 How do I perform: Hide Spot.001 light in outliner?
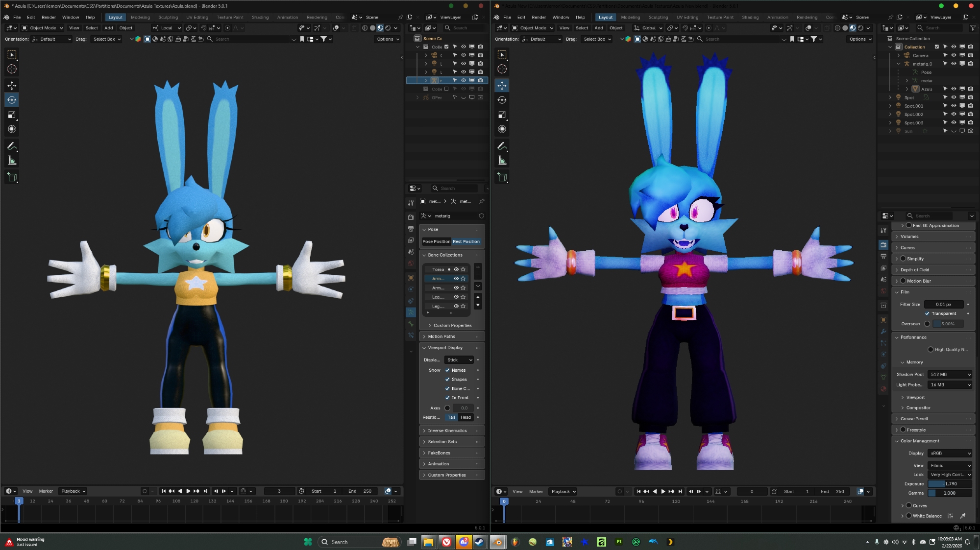pyautogui.click(x=954, y=106)
